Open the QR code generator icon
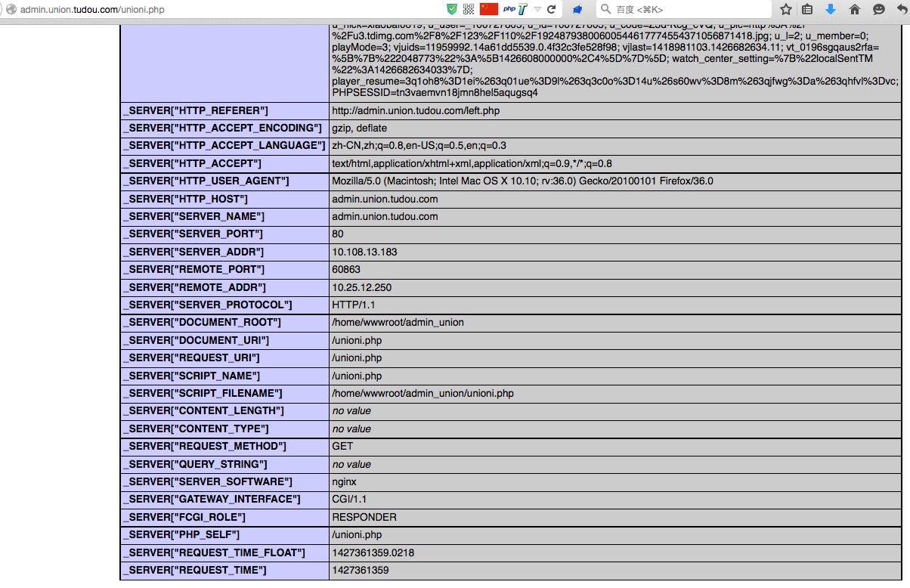The width and height of the screenshot is (910, 588). point(469,9)
